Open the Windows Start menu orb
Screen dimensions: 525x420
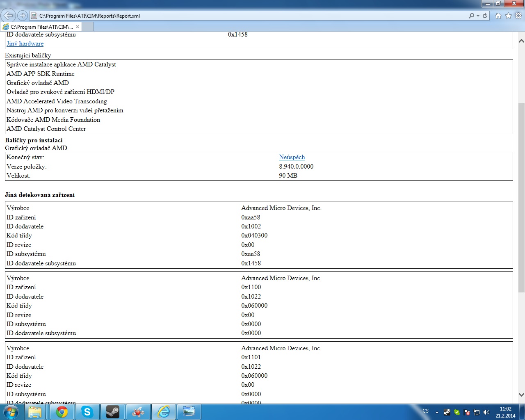point(11,411)
